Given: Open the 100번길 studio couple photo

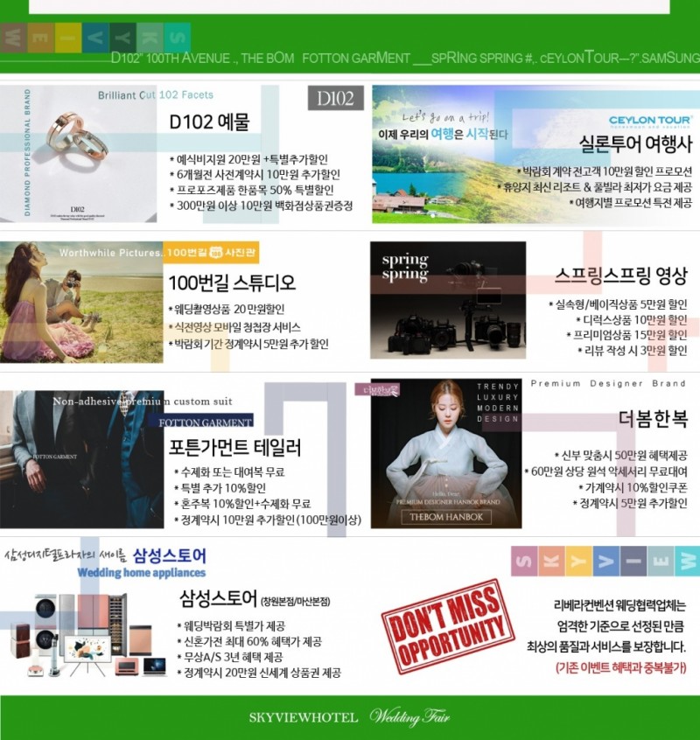Looking at the screenshot, I should point(81,302).
